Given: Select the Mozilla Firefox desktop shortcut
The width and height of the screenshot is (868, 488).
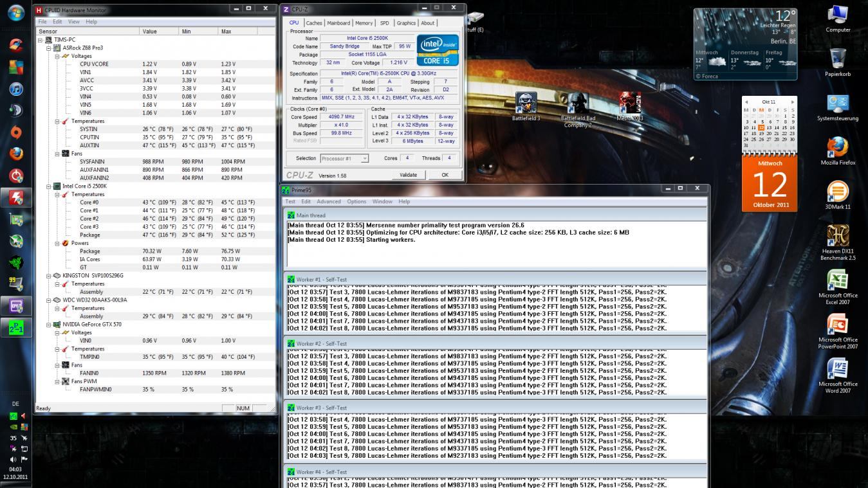Looking at the screenshot, I should pos(838,151).
